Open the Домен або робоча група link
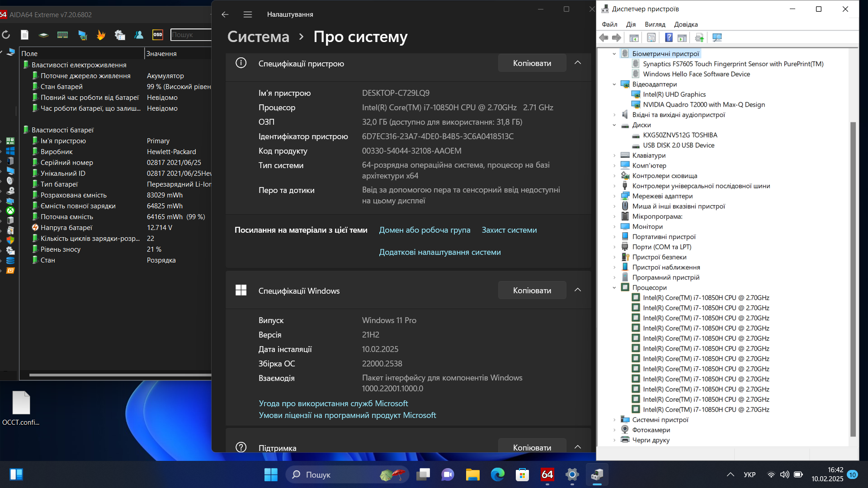 tap(425, 230)
